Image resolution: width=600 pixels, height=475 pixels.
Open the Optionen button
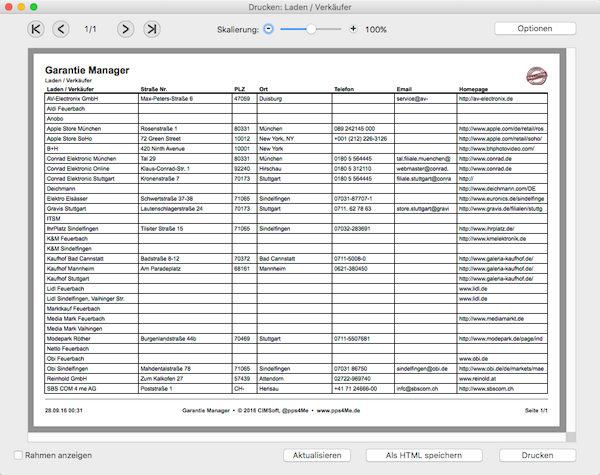(535, 29)
